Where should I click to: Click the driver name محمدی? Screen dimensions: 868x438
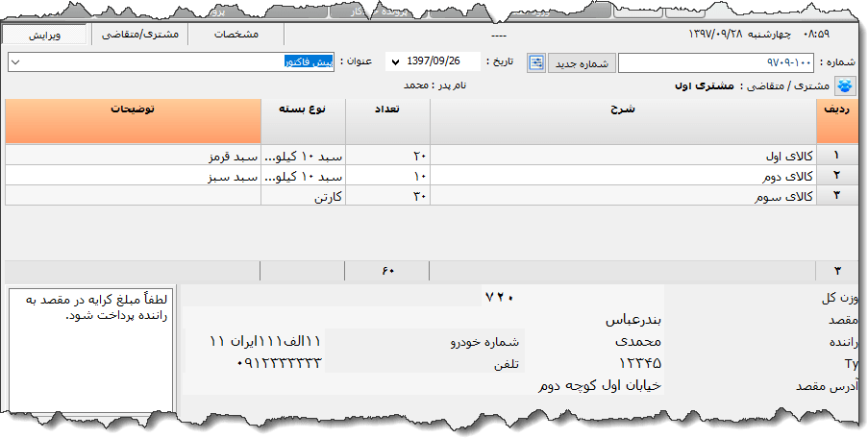(637, 341)
